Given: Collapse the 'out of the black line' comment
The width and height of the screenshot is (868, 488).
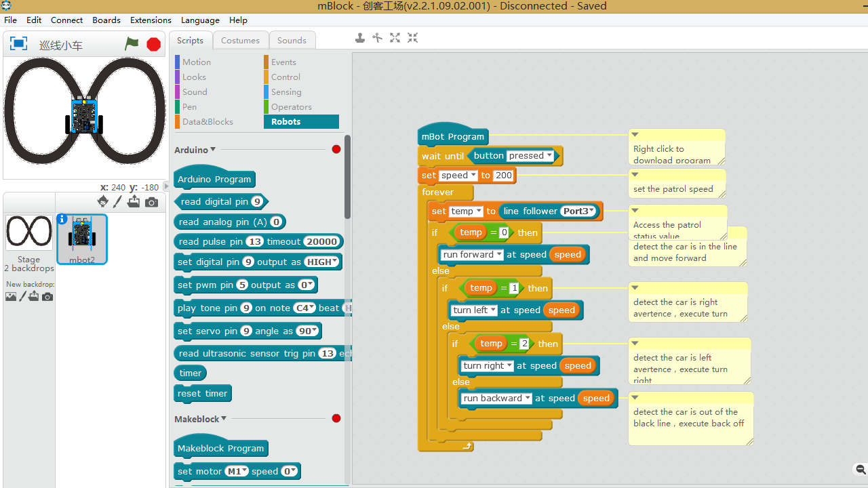Looking at the screenshot, I should tap(635, 397).
